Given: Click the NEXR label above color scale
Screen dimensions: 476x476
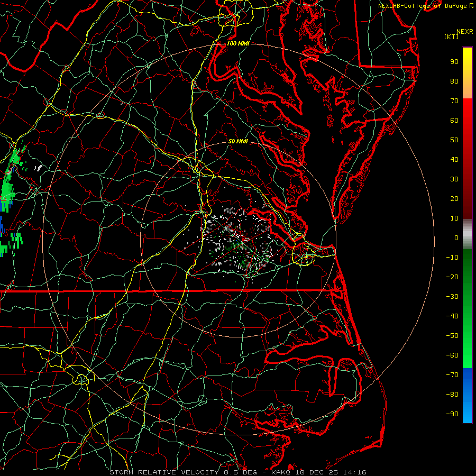Looking at the screenshot, I should [x=464, y=32].
